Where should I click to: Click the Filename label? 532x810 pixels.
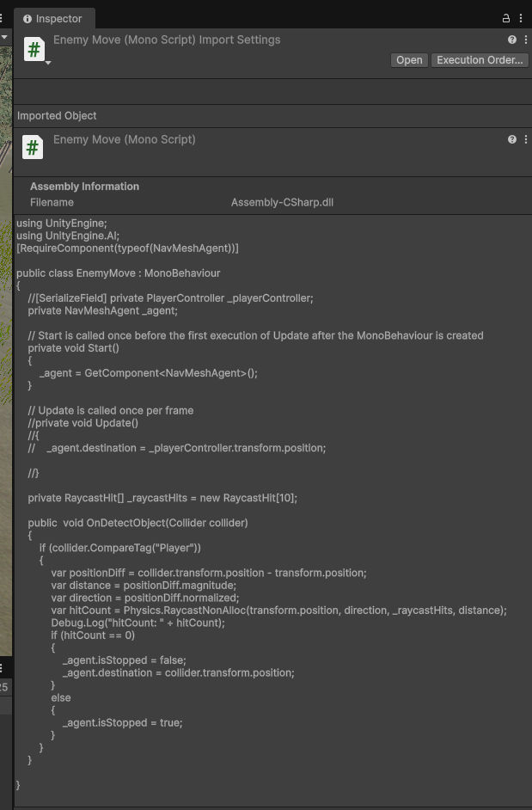(x=52, y=203)
